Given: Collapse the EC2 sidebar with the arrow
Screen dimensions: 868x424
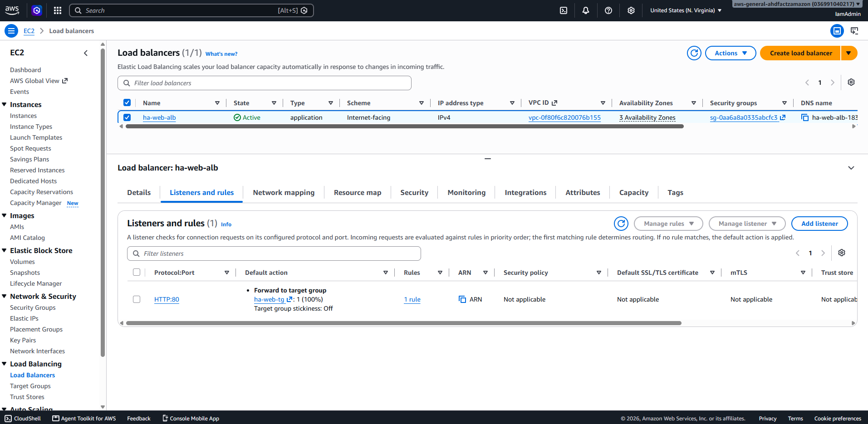Looking at the screenshot, I should pos(86,53).
